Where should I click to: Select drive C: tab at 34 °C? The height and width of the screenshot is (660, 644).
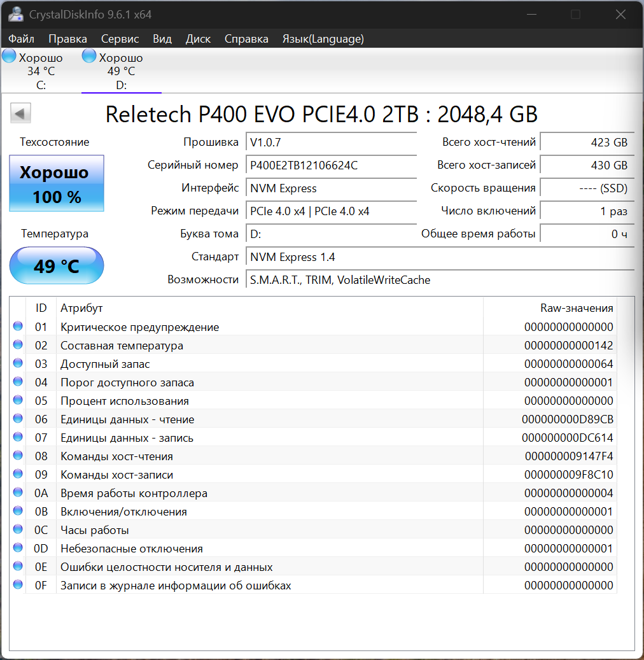pyautogui.click(x=41, y=71)
